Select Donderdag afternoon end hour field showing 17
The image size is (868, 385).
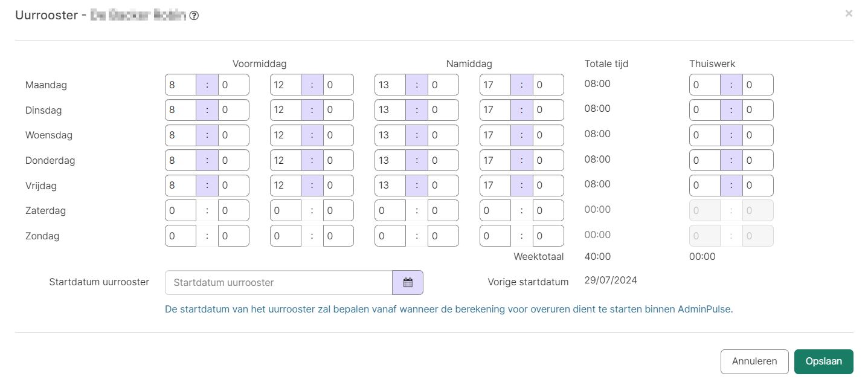[495, 160]
